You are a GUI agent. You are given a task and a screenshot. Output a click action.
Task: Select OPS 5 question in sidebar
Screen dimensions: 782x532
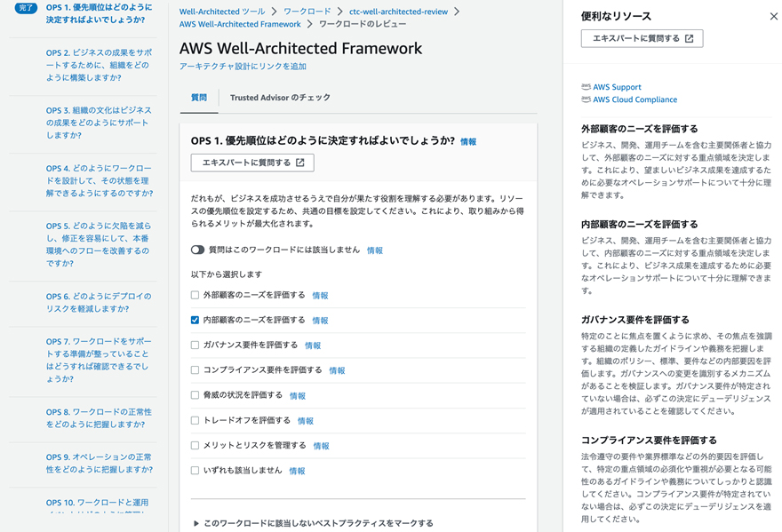click(x=99, y=244)
